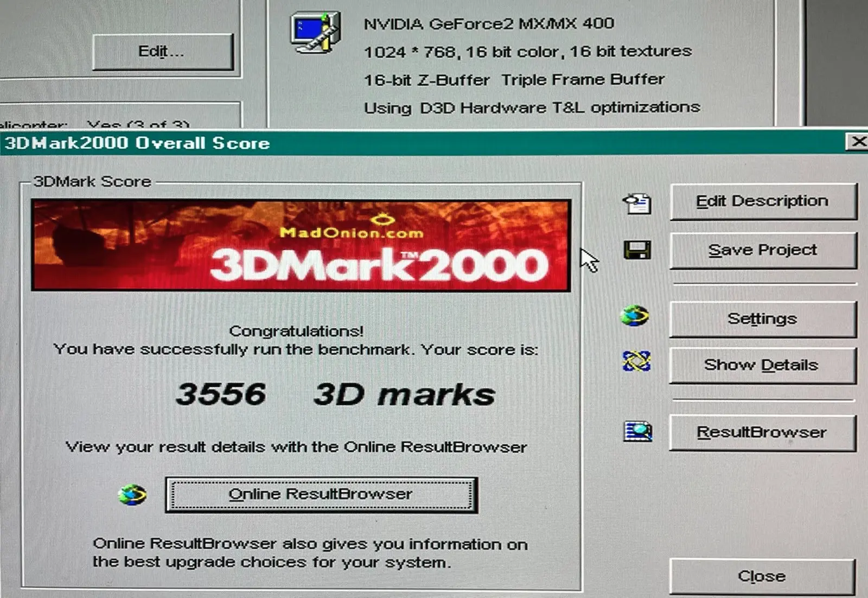Click the Edit Description document icon
This screenshot has height=598, width=868.
637,203
